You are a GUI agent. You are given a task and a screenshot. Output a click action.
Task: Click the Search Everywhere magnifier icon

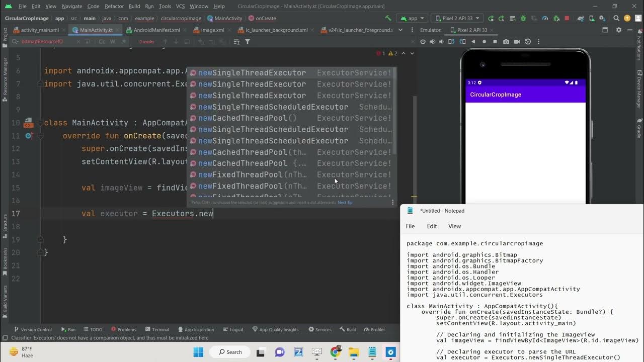[616, 18]
